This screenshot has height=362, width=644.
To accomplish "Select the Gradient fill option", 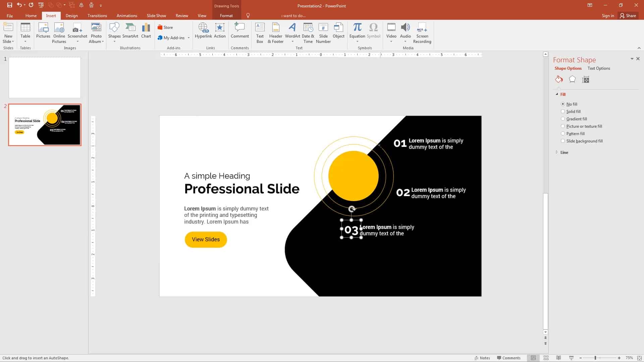I will (563, 119).
